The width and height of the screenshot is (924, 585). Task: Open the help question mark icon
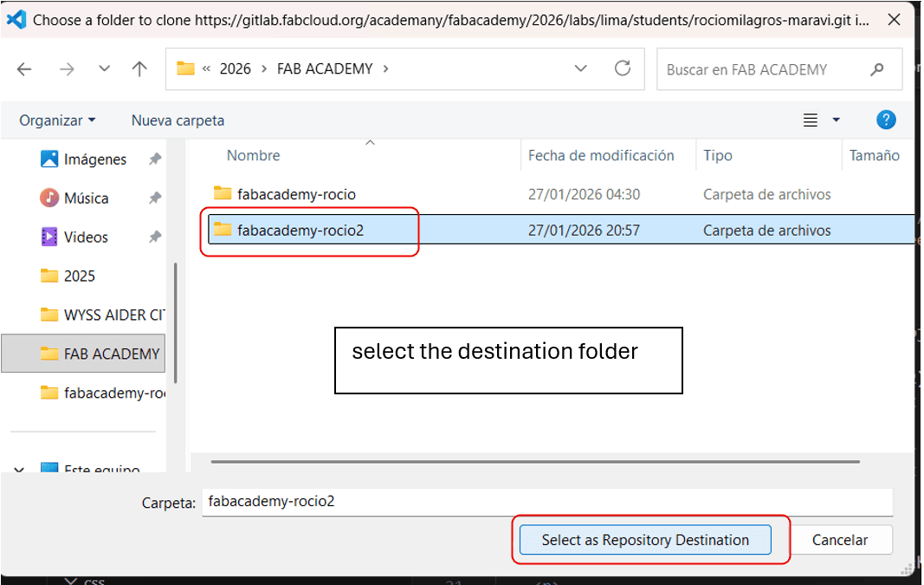pyautogui.click(x=886, y=120)
